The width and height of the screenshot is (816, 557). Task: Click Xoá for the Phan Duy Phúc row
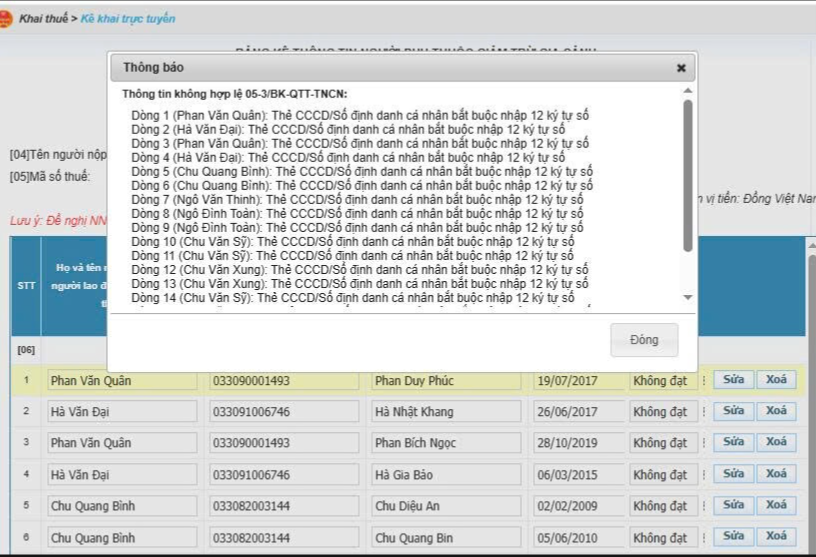[776, 380]
